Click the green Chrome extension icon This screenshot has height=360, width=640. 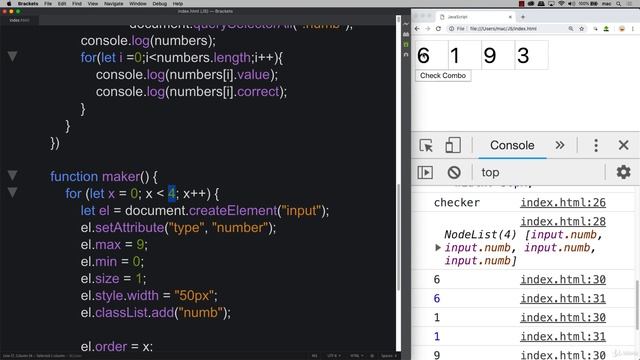tap(607, 29)
